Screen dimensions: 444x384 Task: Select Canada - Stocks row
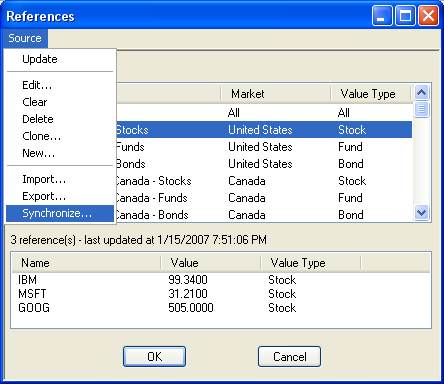tap(264, 181)
